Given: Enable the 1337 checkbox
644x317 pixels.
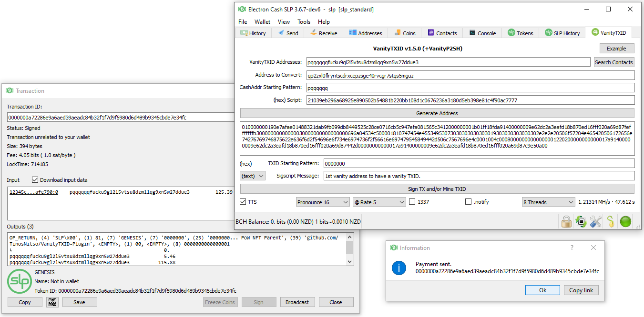Looking at the screenshot, I should pos(412,201).
